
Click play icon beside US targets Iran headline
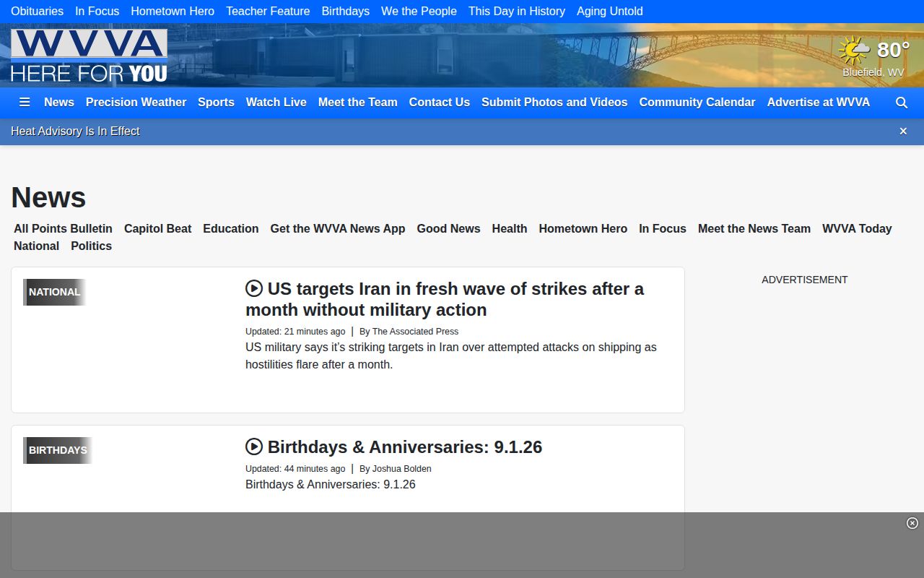pos(254,288)
